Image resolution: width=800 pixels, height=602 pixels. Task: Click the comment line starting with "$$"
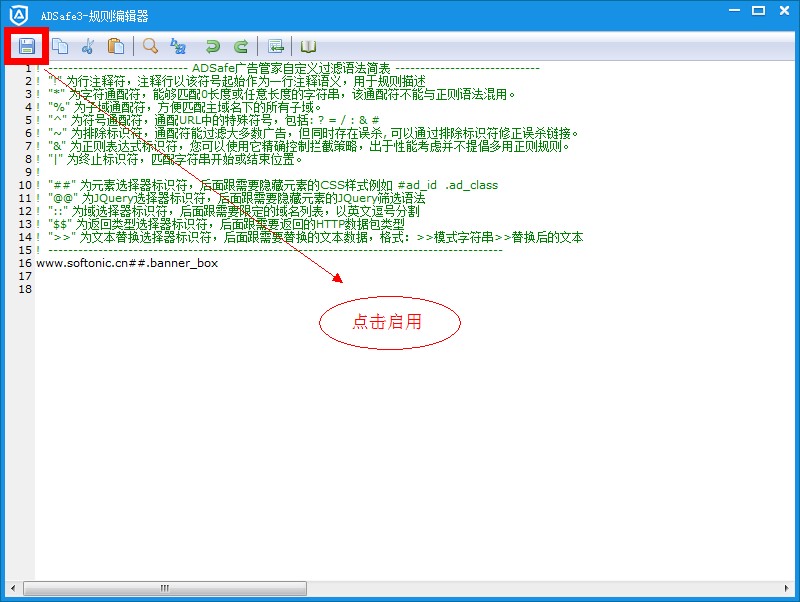coord(220,224)
